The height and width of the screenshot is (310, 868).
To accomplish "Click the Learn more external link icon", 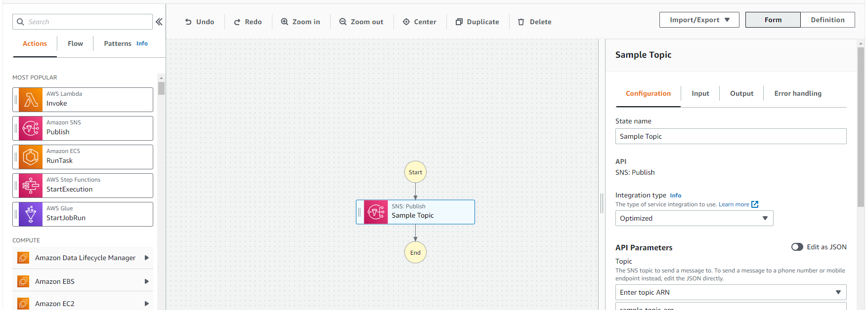I will click(755, 204).
